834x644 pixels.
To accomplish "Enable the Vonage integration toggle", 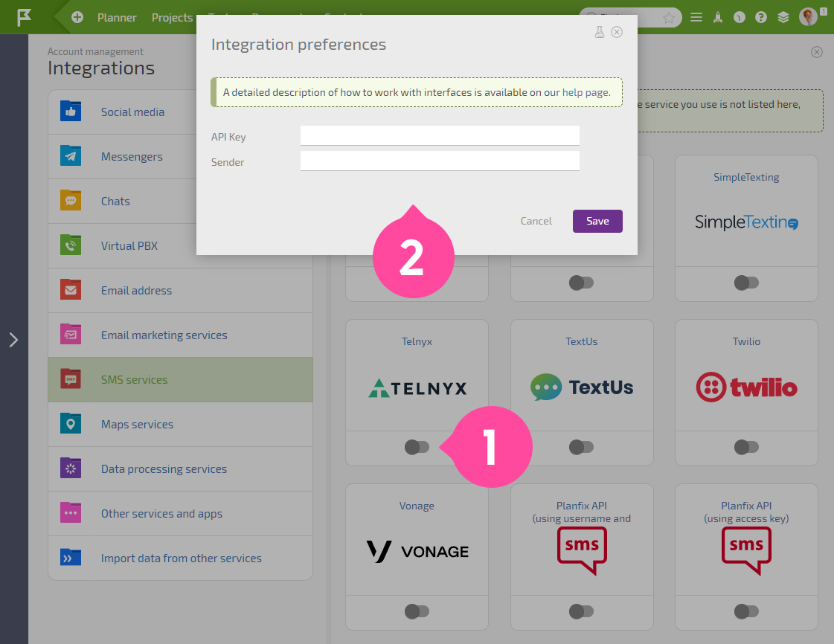I will [417, 611].
